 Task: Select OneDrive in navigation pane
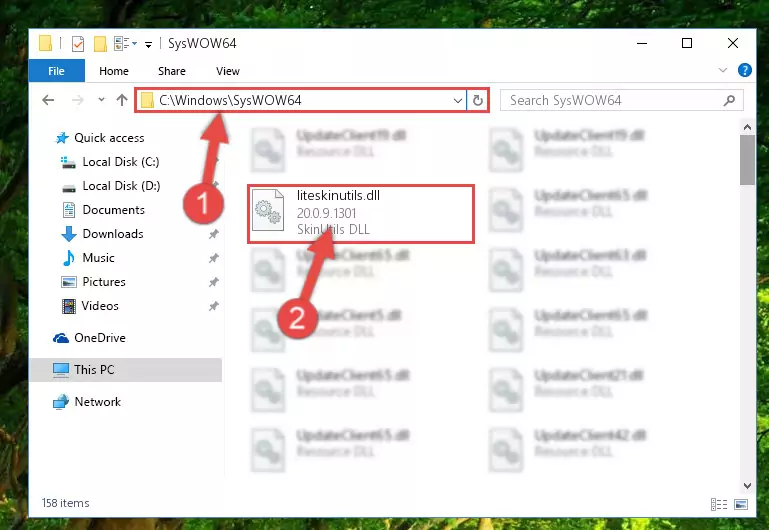click(100, 338)
